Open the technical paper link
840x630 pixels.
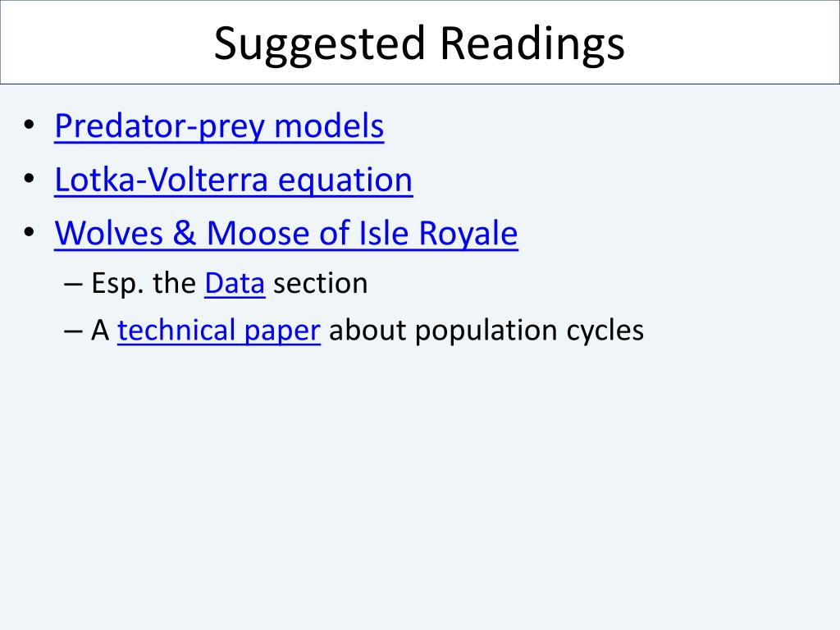218,330
